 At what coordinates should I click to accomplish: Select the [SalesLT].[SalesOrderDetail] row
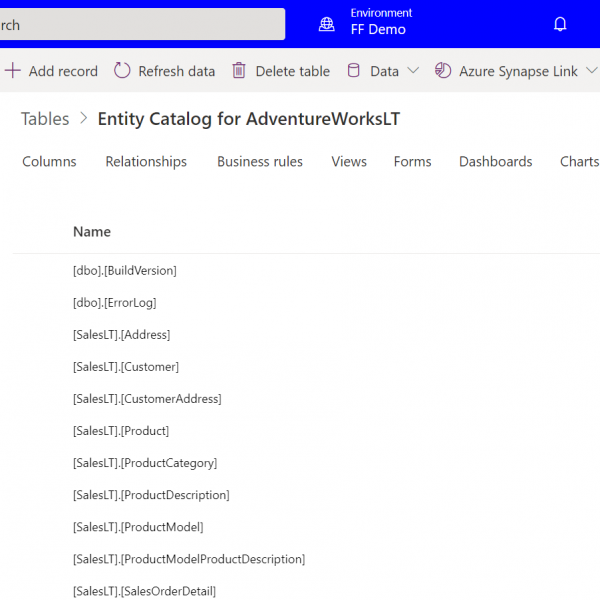click(144, 591)
